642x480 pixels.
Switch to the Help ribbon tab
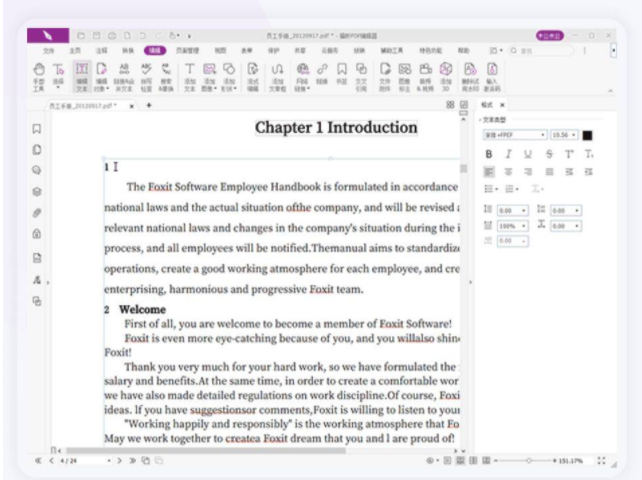(463, 51)
